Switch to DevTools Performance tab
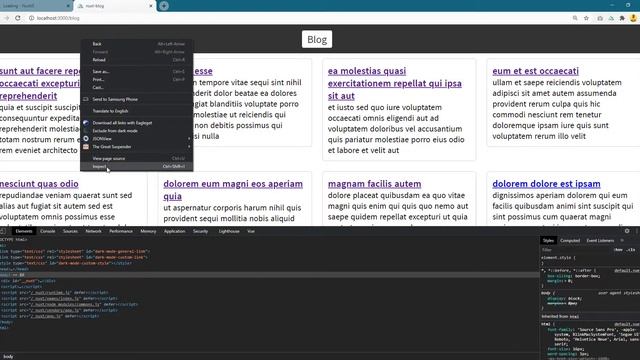Viewport: 640px width, 360px height. coord(121,231)
